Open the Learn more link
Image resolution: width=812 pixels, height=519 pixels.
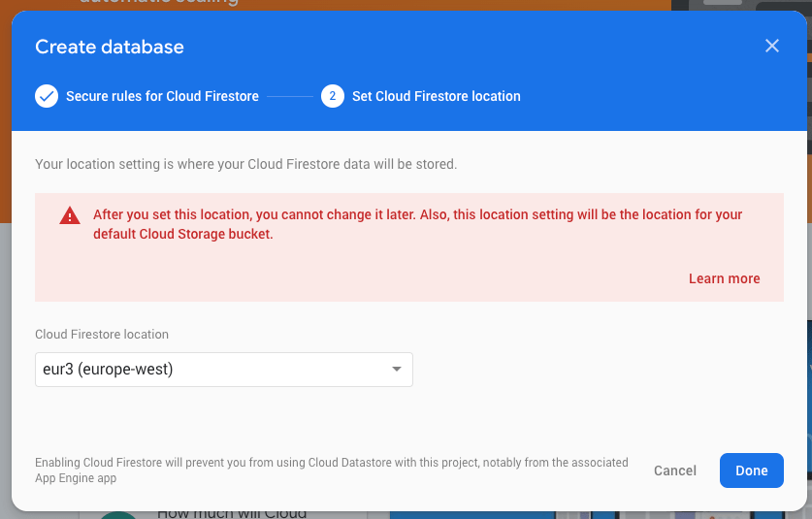pyautogui.click(x=724, y=278)
